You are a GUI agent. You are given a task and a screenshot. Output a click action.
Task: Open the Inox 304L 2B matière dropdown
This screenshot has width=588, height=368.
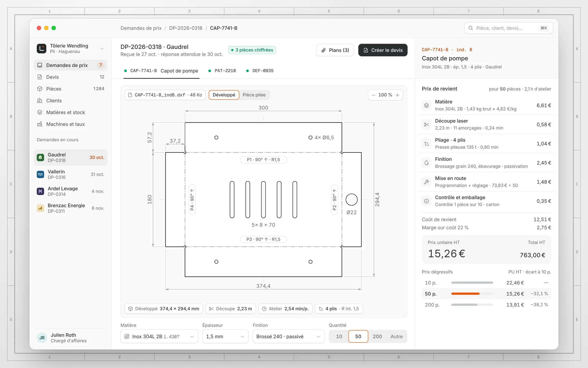pyautogui.click(x=159, y=337)
